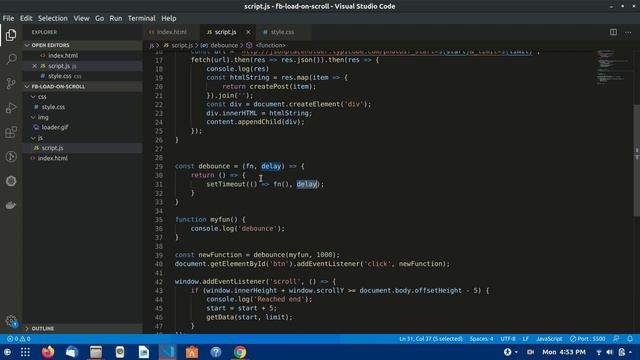Open the Help icon in taskbar
This screenshot has height=360, width=640.
pos(216,352)
